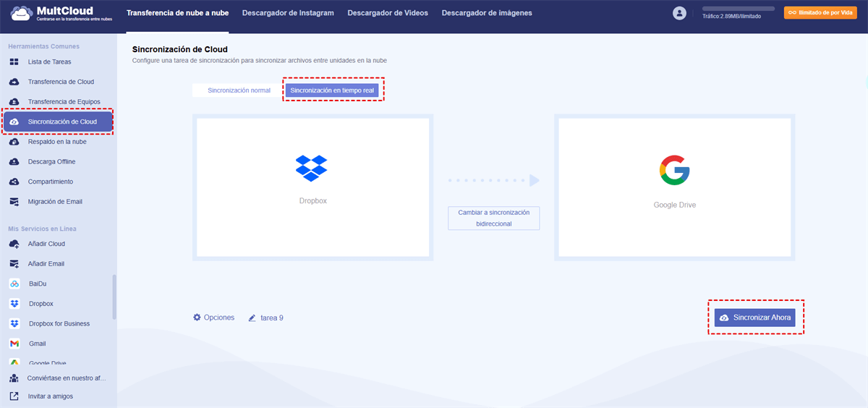868x408 pixels.
Task: Click Invitar a amigos icon
Action: click(14, 396)
